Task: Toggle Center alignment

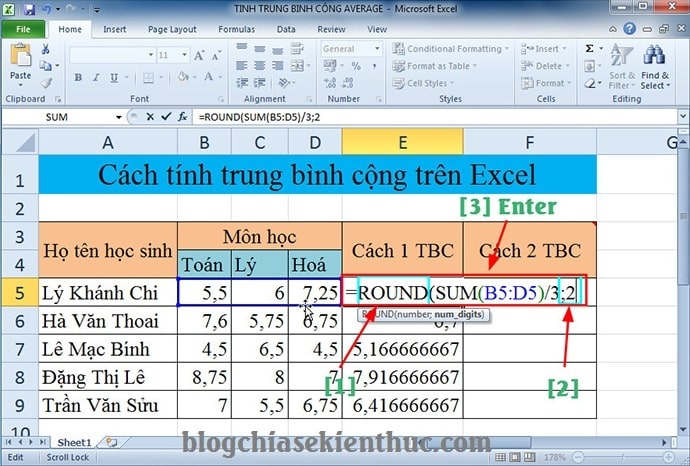Action: tap(260, 66)
